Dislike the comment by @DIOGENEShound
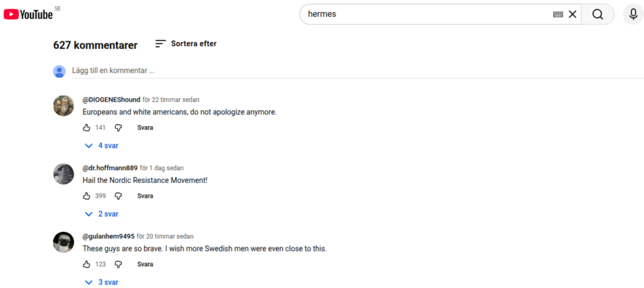 pyautogui.click(x=118, y=128)
